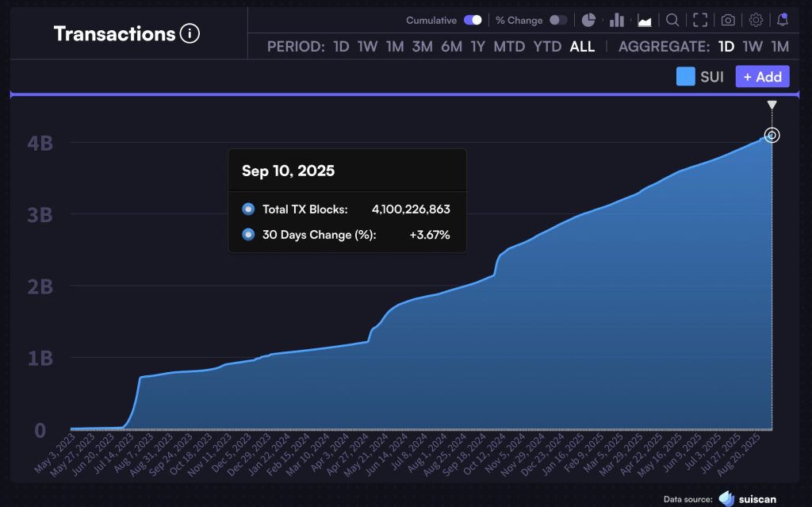
Task: Open the notification bell alerts
Action: coord(783,21)
